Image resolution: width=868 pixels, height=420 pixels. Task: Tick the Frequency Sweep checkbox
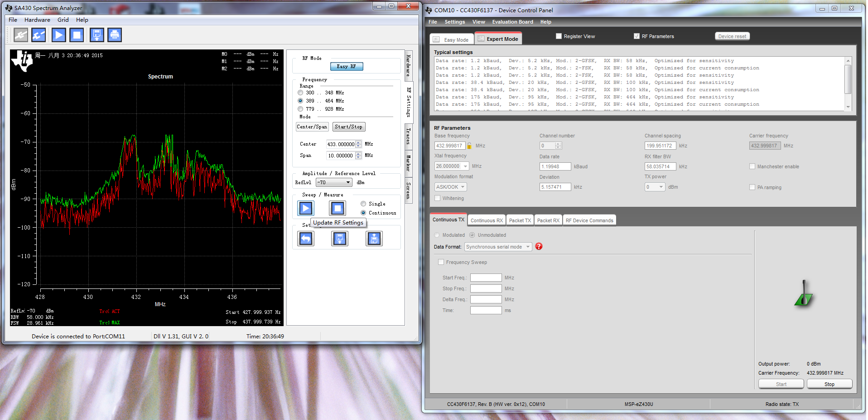pyautogui.click(x=441, y=262)
